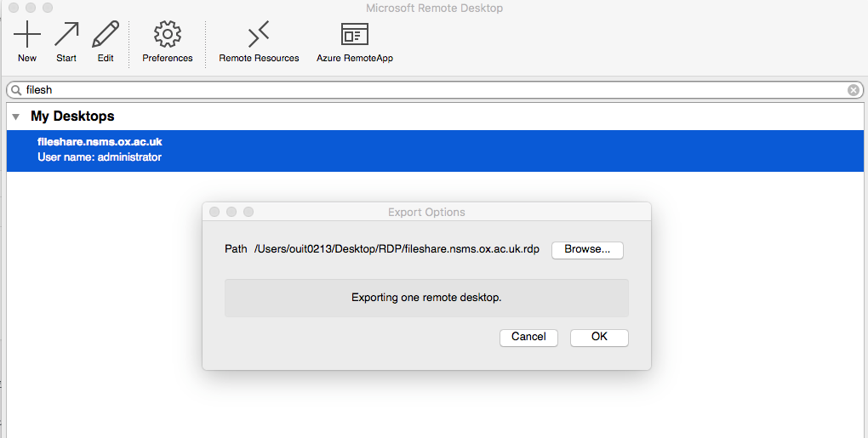Click the My Desktops group header
The image size is (868, 438).
tap(72, 117)
